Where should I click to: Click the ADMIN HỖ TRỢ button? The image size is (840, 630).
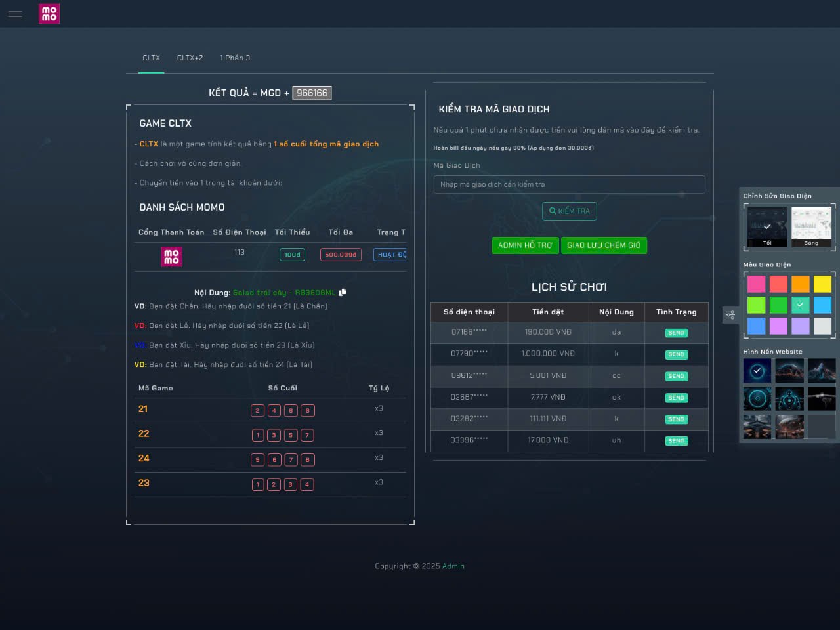pyautogui.click(x=525, y=245)
